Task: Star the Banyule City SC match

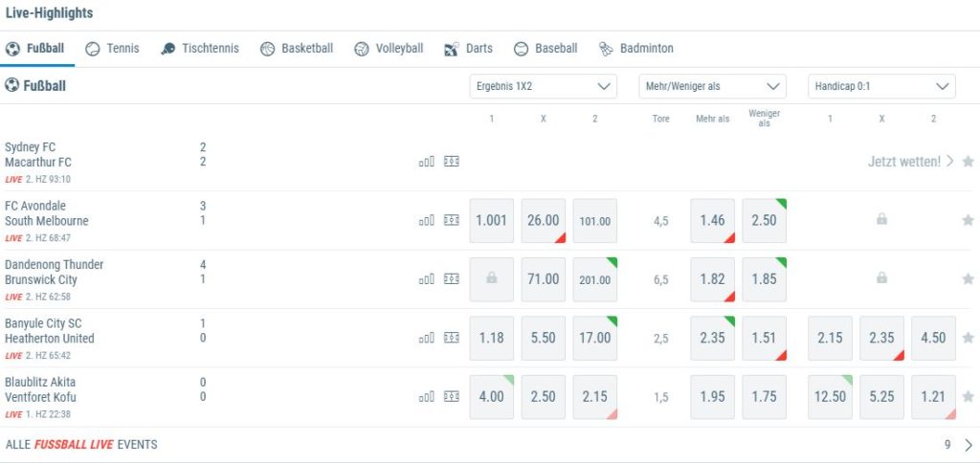Action: 968,338
